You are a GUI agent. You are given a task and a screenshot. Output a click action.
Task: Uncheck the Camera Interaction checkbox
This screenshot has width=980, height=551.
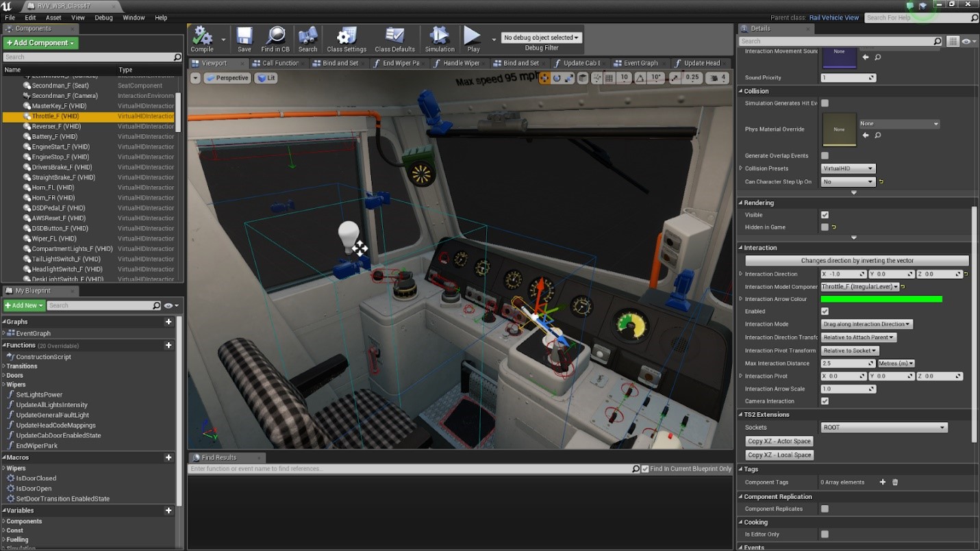(825, 401)
